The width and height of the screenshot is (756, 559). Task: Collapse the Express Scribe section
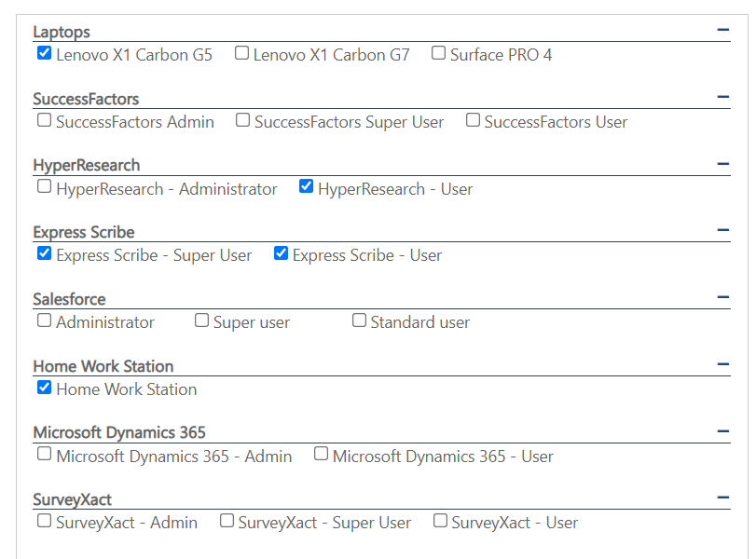pos(722,231)
